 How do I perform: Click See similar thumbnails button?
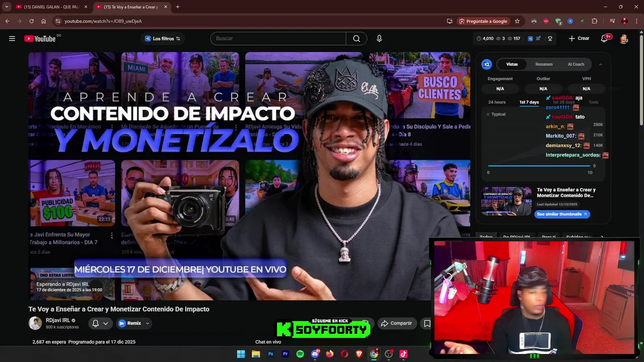[562, 214]
